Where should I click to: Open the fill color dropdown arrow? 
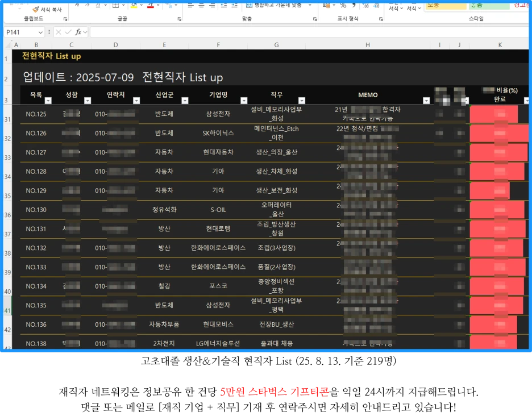(x=141, y=5)
